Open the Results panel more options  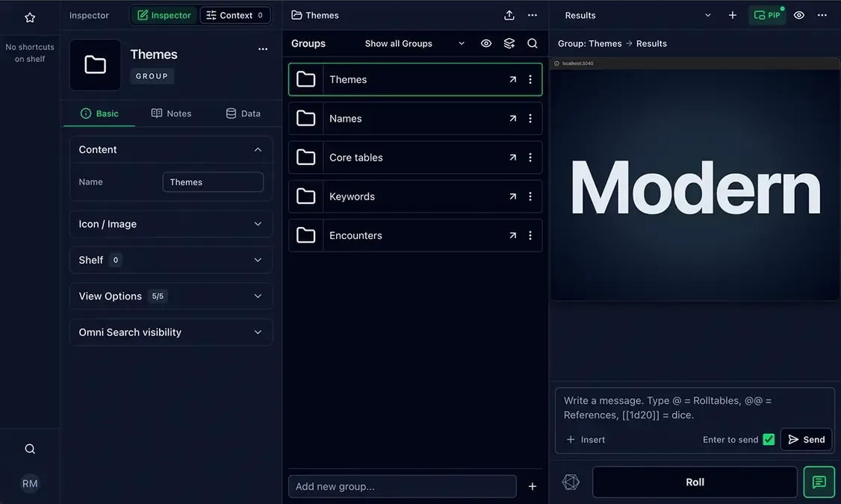822,16
